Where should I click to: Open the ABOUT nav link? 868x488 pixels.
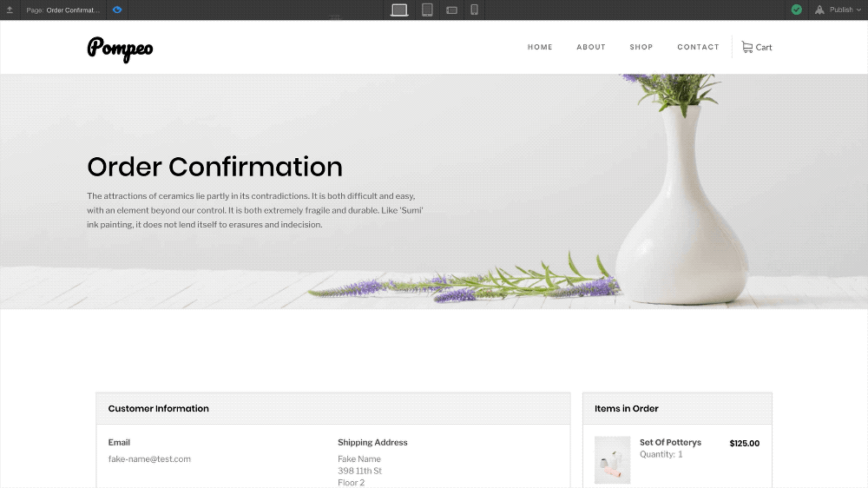point(590,47)
